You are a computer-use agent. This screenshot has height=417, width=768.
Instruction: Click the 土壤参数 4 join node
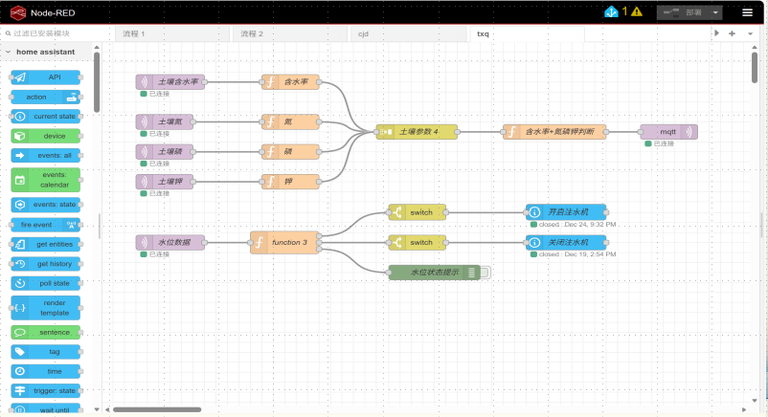coord(417,132)
